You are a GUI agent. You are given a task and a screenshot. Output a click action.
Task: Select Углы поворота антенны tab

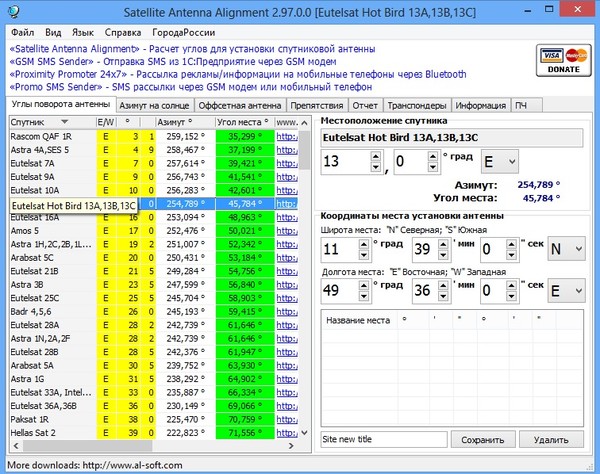(61, 104)
